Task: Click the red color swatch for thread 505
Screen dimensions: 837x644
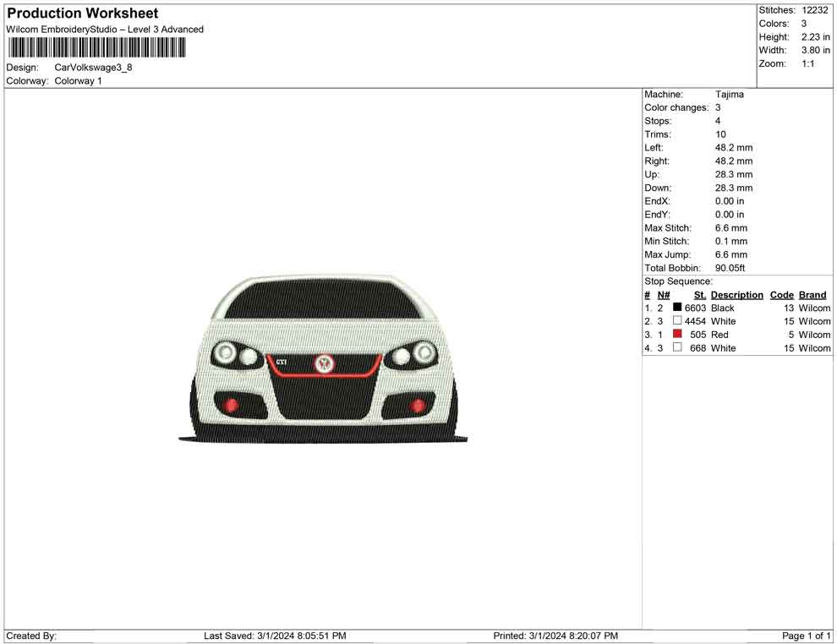Action: (677, 334)
